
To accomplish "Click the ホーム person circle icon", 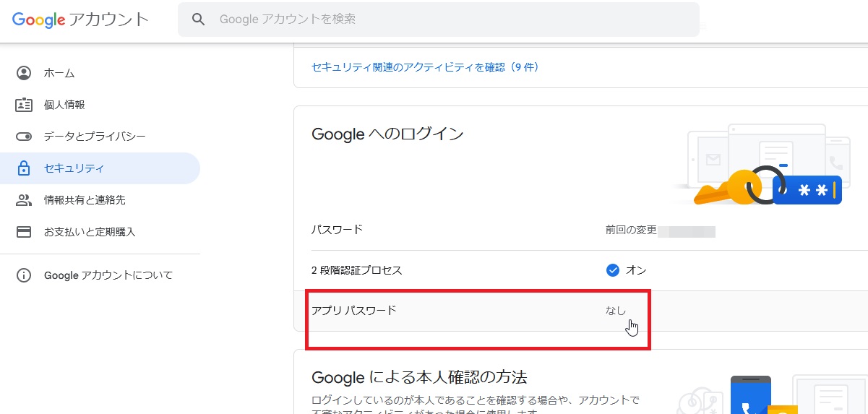I will (24, 73).
